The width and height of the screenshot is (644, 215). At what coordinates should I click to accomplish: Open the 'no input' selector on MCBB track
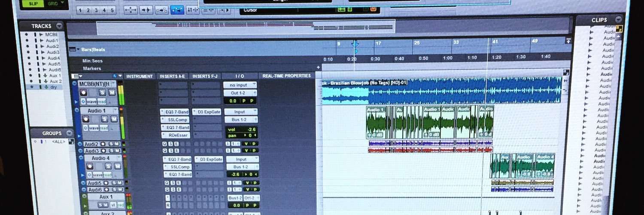coord(240,85)
